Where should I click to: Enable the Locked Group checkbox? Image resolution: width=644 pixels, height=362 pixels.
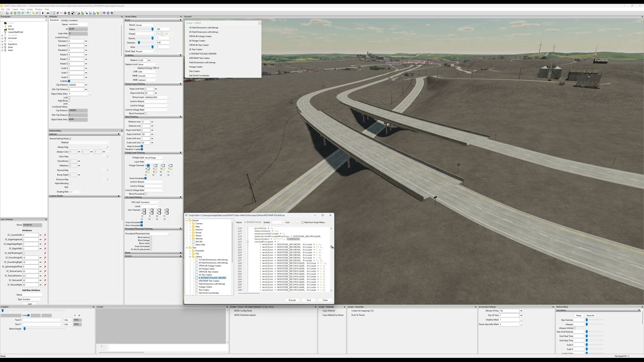(x=69, y=37)
